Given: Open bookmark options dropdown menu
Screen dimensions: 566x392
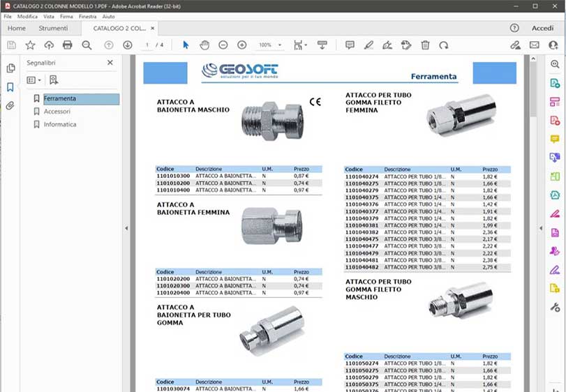Looking at the screenshot, I should pyautogui.click(x=33, y=80).
